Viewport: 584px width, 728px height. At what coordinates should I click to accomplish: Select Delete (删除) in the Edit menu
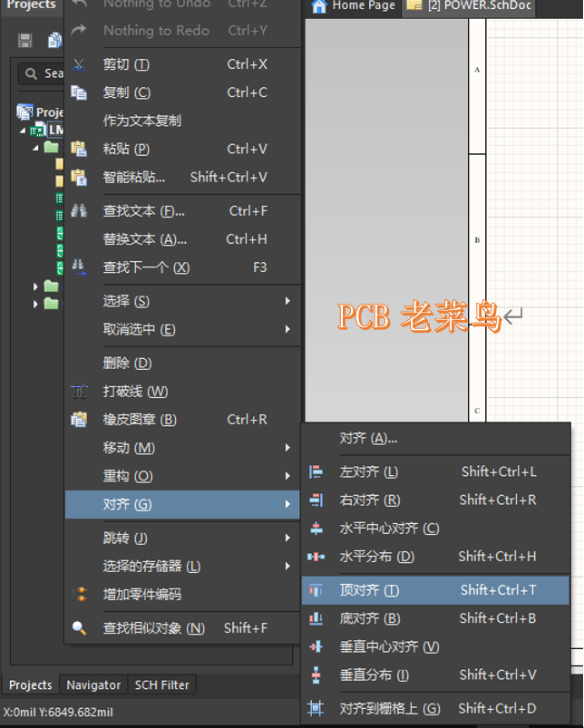(x=127, y=364)
